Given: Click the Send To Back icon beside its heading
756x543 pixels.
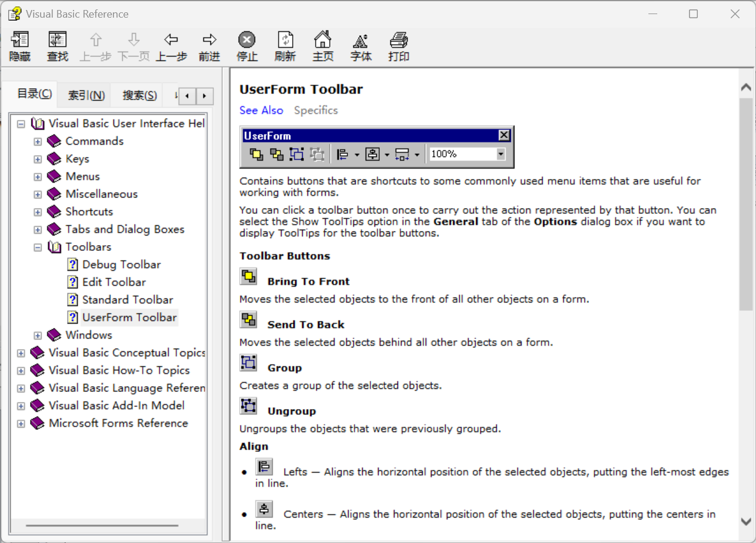Looking at the screenshot, I should (x=249, y=320).
